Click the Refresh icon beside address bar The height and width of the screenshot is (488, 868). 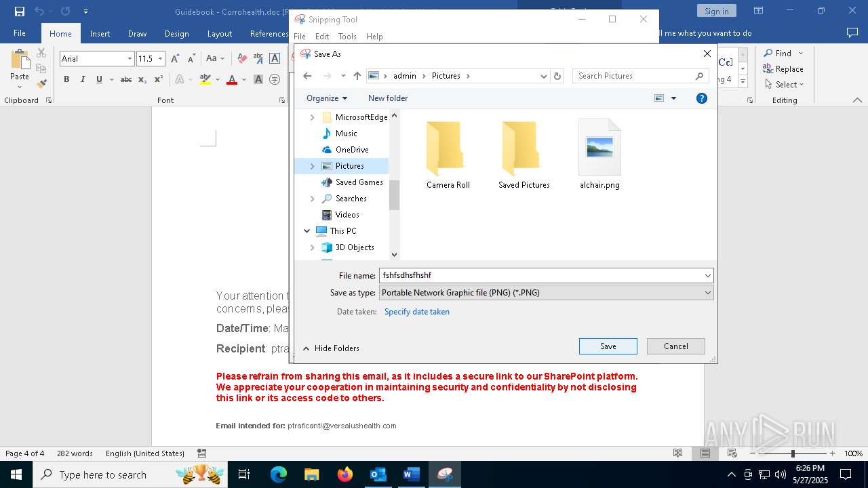[x=557, y=76]
